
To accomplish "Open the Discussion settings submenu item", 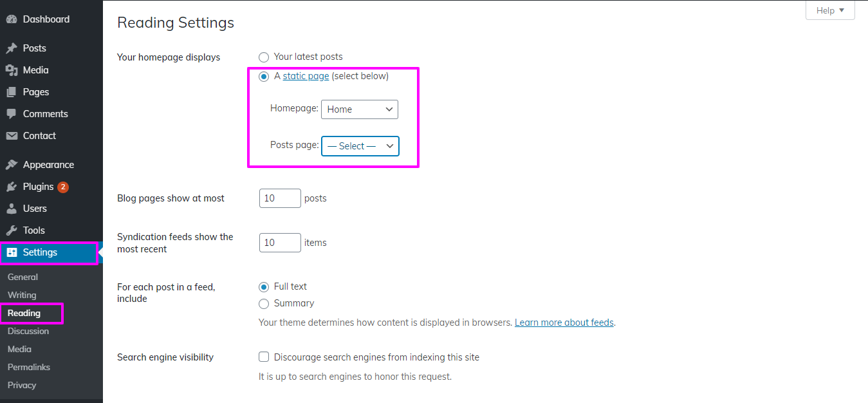I will coord(28,331).
